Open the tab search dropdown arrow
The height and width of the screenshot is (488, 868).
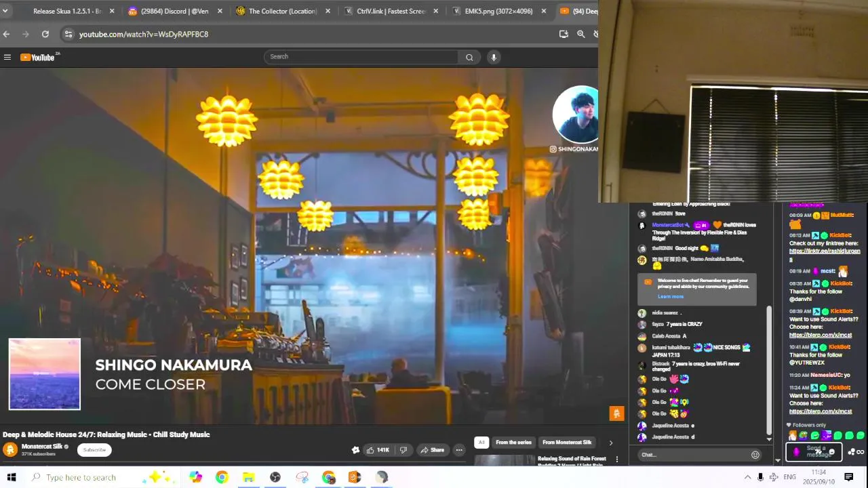pyautogui.click(x=5, y=11)
